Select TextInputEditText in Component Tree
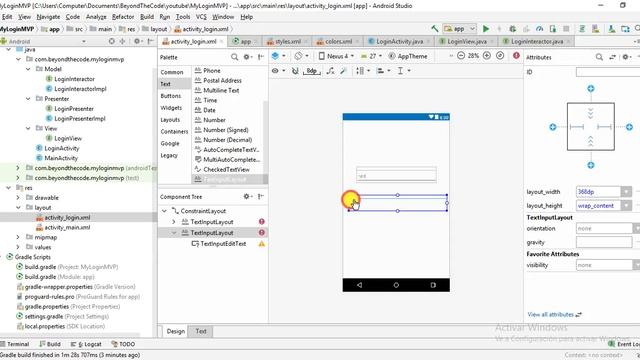 tap(223, 244)
